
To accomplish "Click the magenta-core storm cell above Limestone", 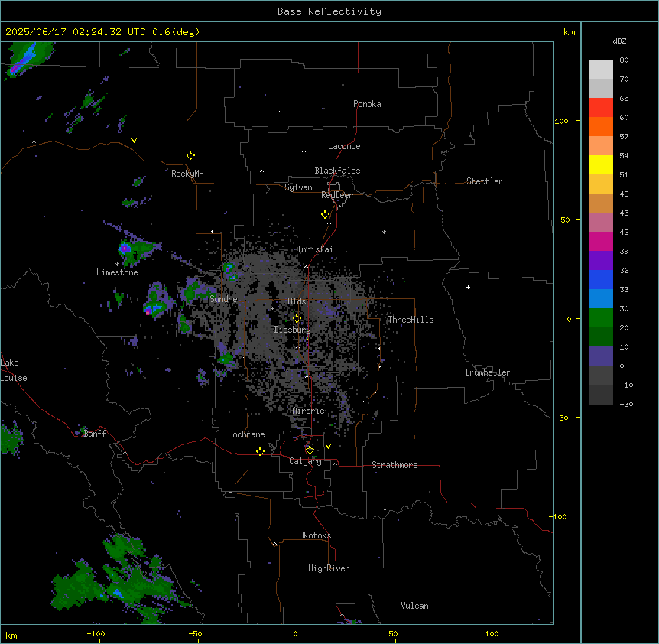I will coord(125,249).
